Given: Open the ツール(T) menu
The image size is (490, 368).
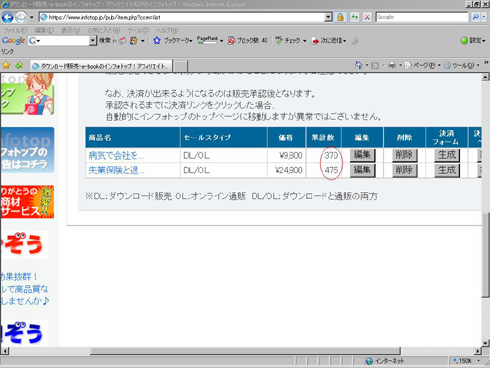Looking at the screenshot, I should (x=138, y=30).
